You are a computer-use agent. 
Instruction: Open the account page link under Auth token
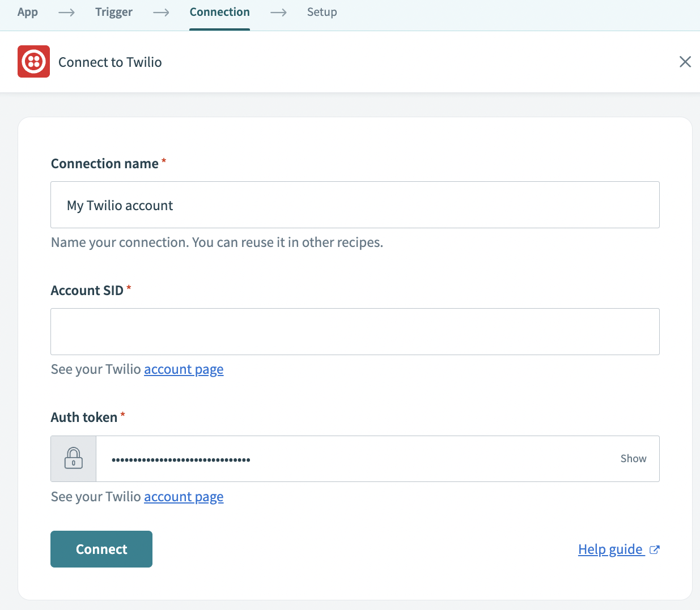tap(184, 497)
